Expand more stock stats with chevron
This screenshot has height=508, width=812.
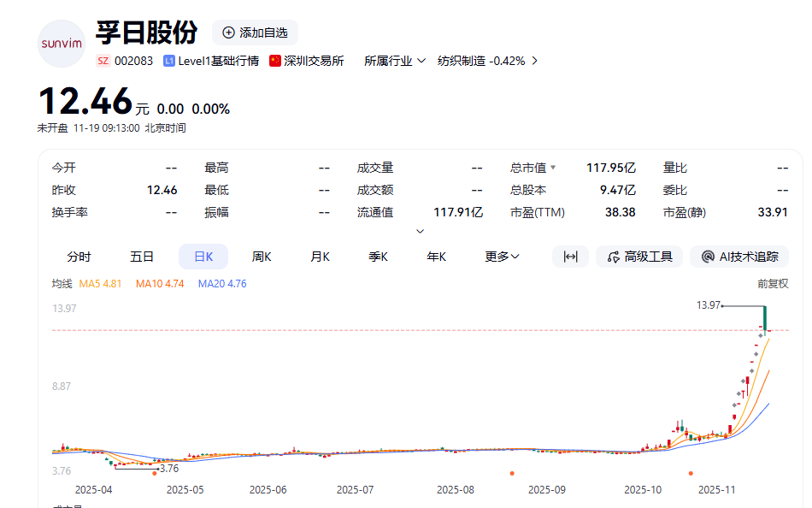coord(420,231)
